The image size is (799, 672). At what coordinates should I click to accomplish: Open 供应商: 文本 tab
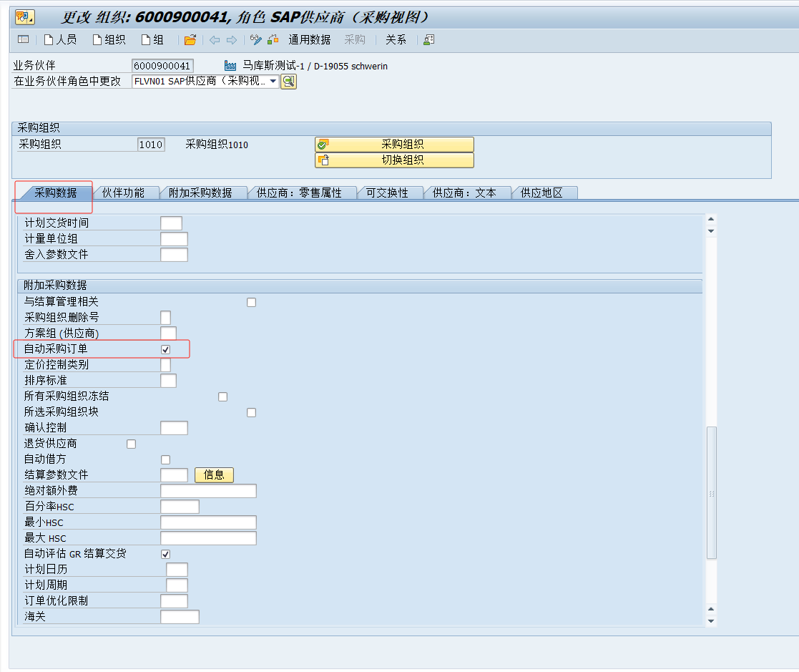(x=464, y=193)
